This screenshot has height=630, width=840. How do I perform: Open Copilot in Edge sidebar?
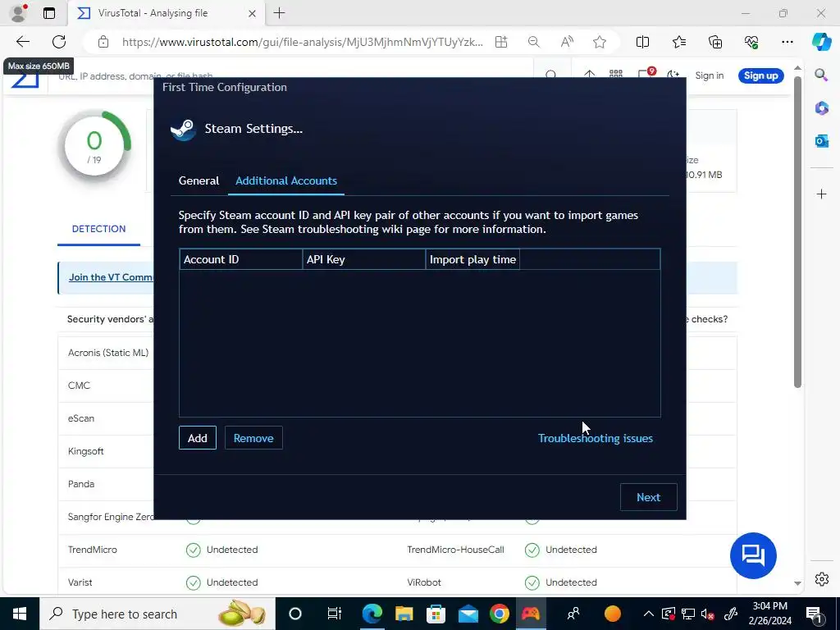click(x=821, y=42)
